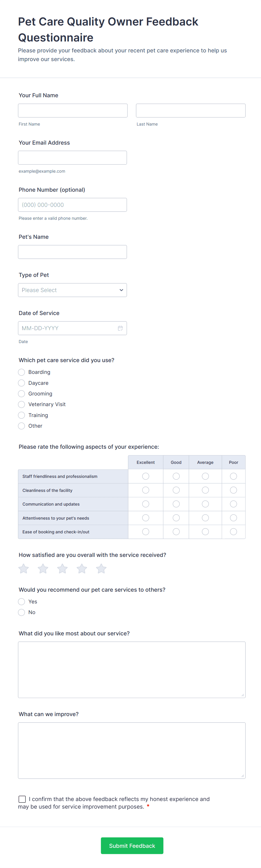Rate overall satisfaction with the first star

(24, 569)
